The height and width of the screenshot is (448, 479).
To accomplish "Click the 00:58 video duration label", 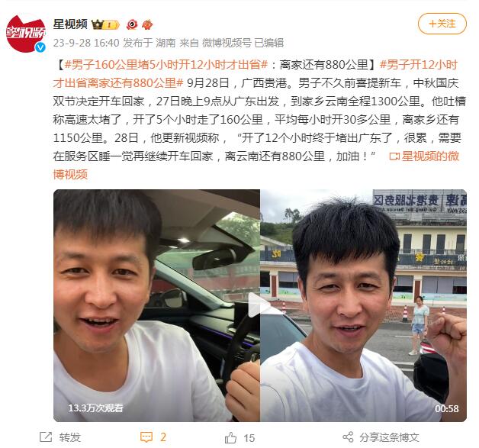I will tap(447, 409).
